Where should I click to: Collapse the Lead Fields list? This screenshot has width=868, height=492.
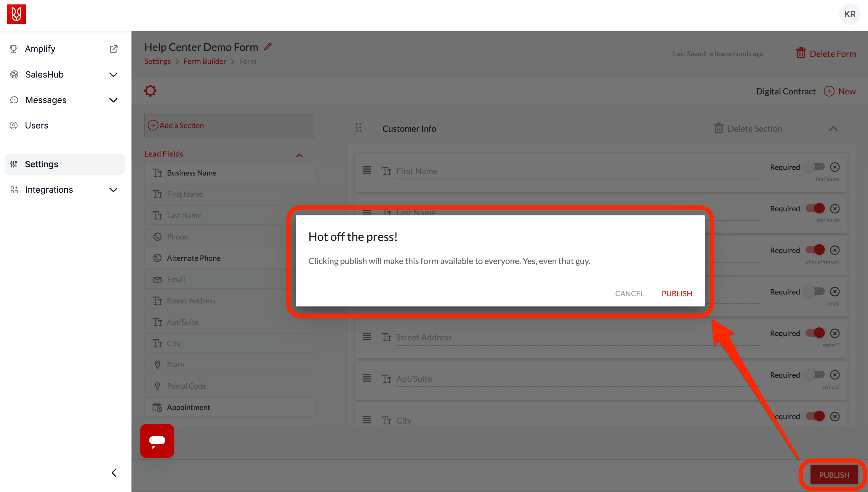[299, 155]
